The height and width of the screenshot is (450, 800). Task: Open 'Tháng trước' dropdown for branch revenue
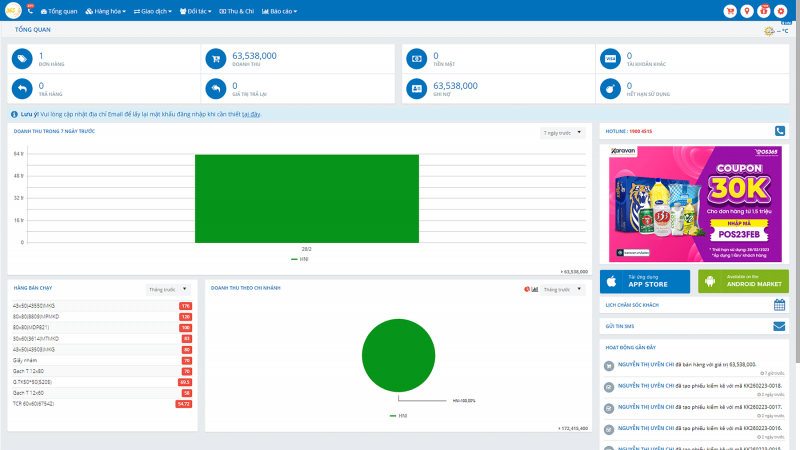[562, 289]
